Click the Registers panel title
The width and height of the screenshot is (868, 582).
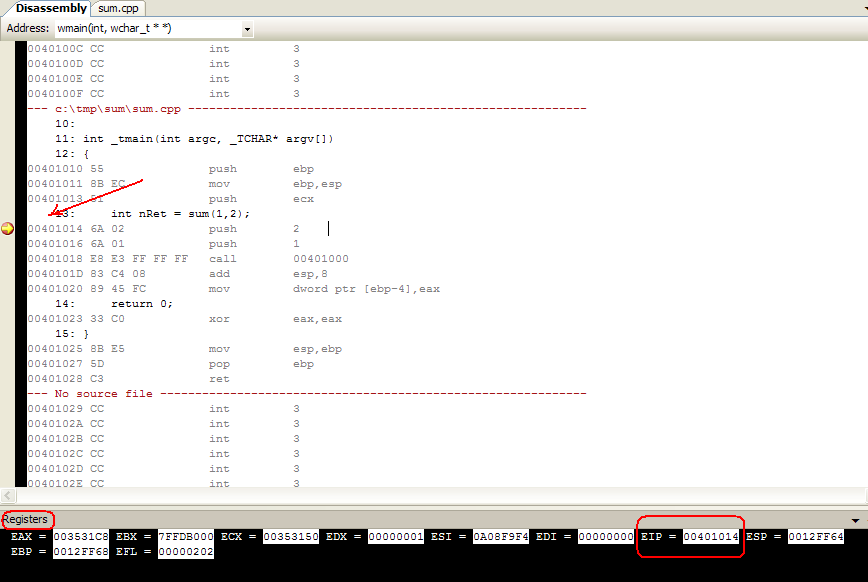click(25, 520)
